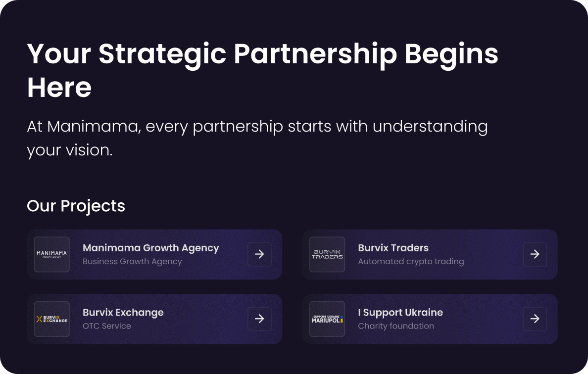Open Burvix Traders using the arrow button
Image resolution: width=588 pixels, height=374 pixels.
click(535, 254)
